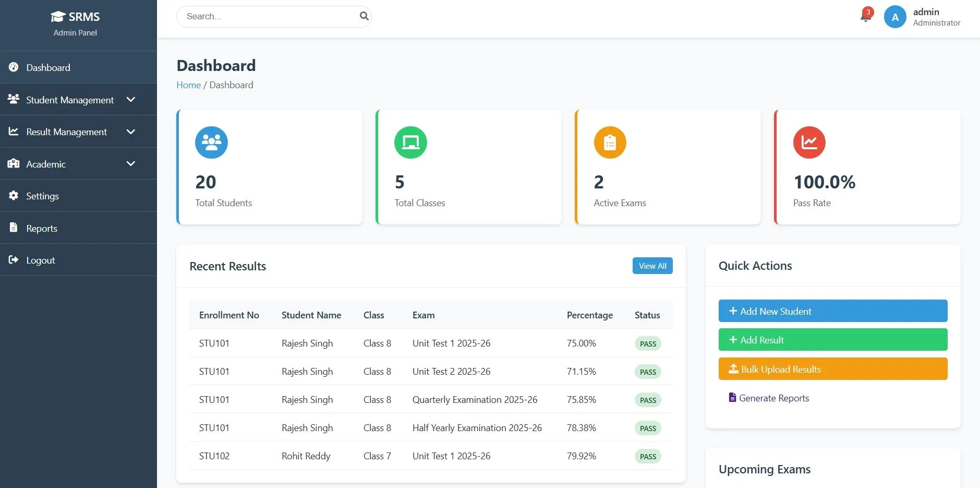Viewport: 980px width, 488px height.
Task: Click the View All button
Action: click(651, 266)
